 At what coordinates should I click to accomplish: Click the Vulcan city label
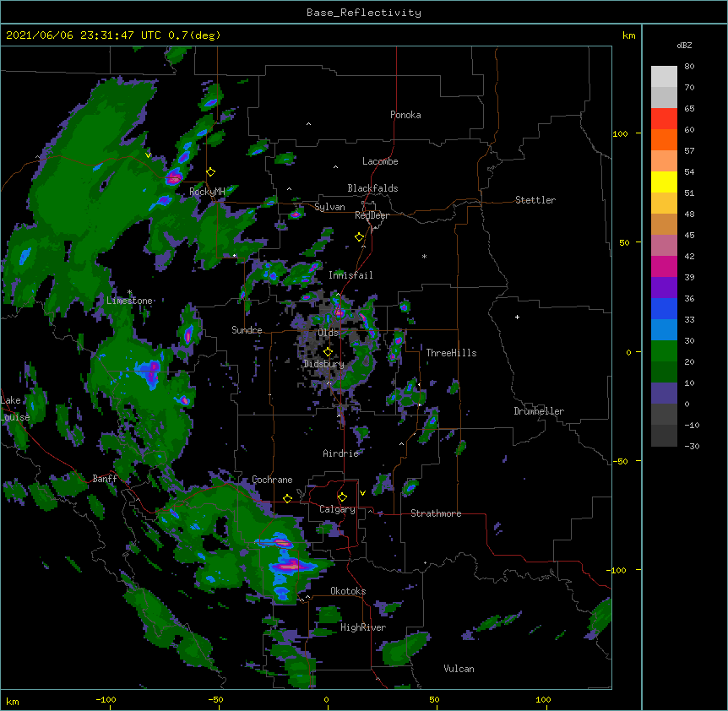point(459,669)
